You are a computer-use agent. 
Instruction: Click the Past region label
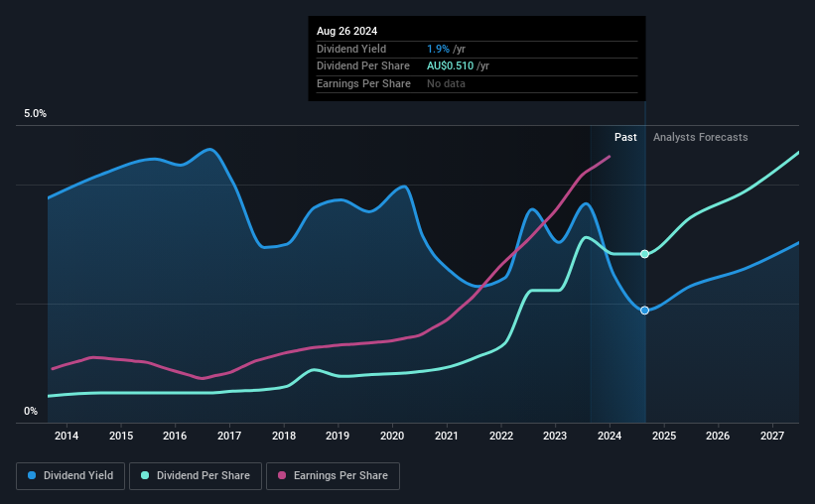tap(625, 137)
